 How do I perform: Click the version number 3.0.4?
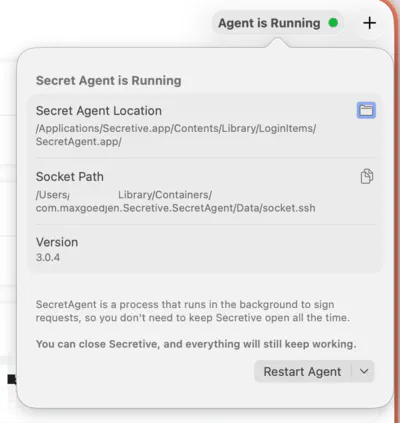[x=48, y=257]
